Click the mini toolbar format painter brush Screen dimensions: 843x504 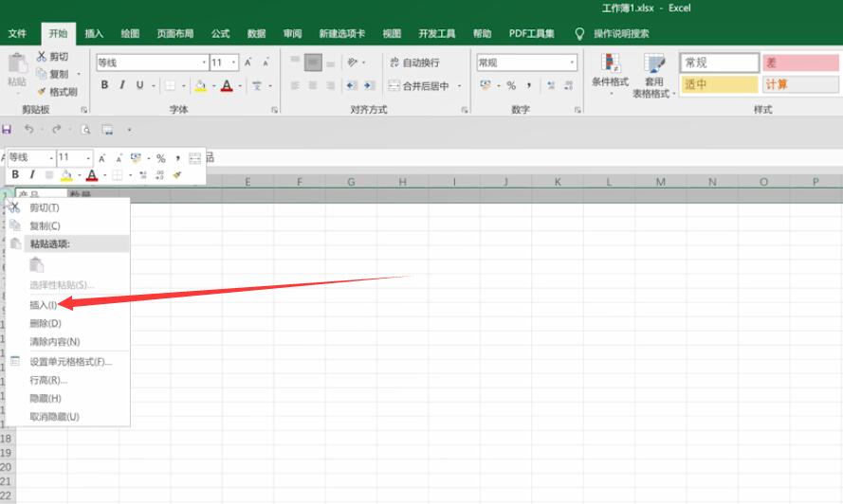177,175
